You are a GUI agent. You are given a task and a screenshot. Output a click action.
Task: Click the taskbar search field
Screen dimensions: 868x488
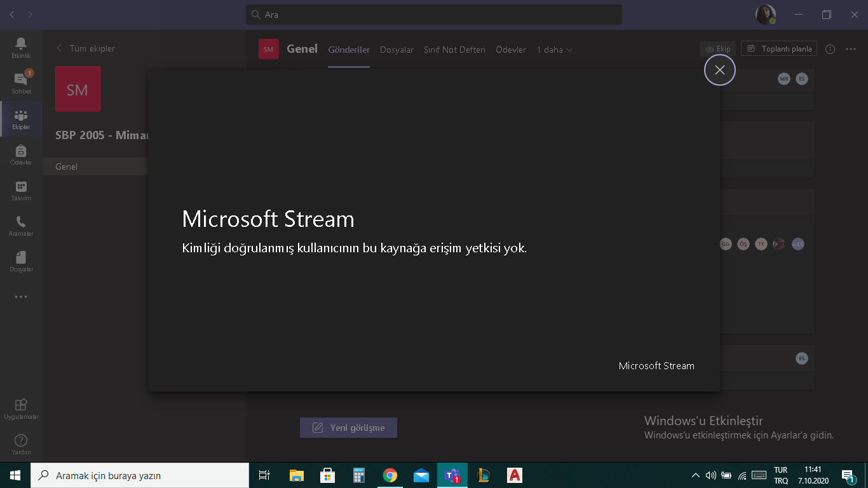140,475
